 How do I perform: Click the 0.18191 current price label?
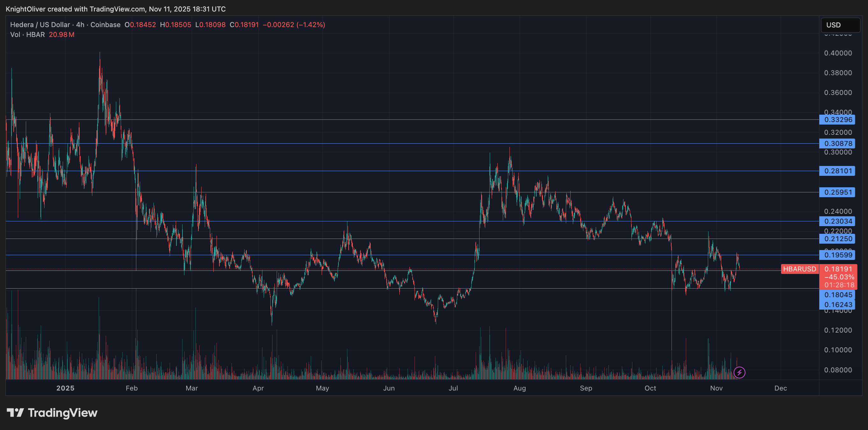[838, 269]
